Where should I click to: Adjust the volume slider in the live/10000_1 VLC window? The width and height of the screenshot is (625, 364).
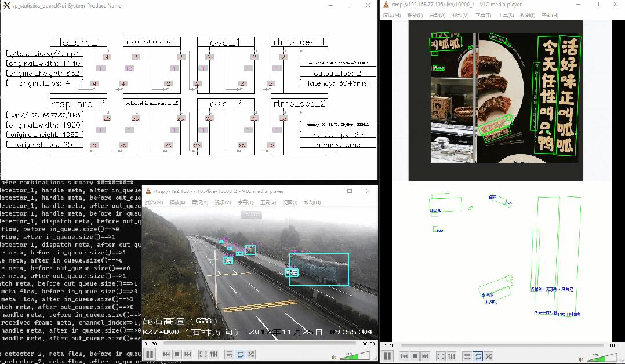[601, 357]
